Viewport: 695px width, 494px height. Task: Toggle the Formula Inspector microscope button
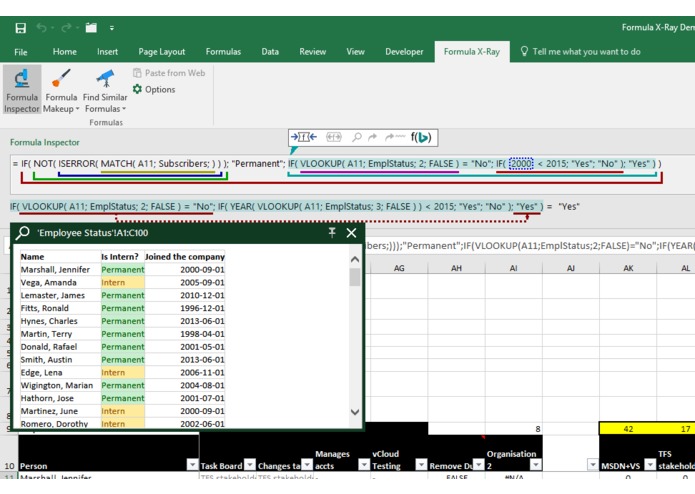point(22,90)
